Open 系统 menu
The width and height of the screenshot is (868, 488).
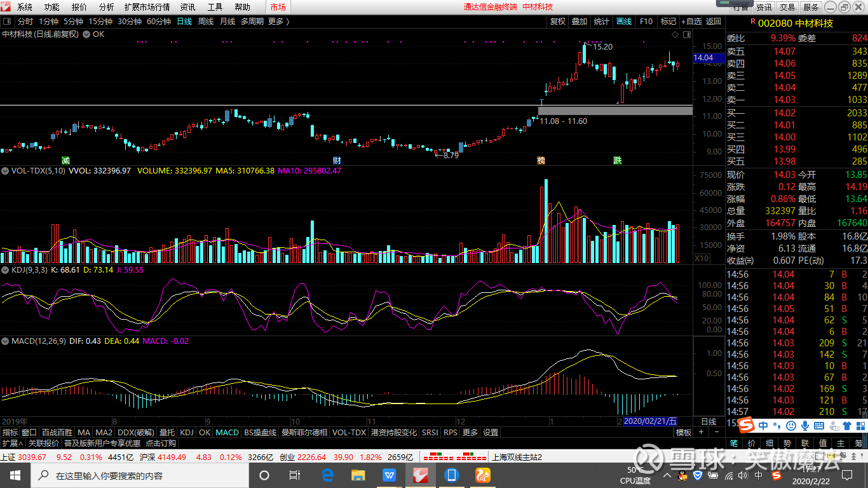(x=24, y=7)
